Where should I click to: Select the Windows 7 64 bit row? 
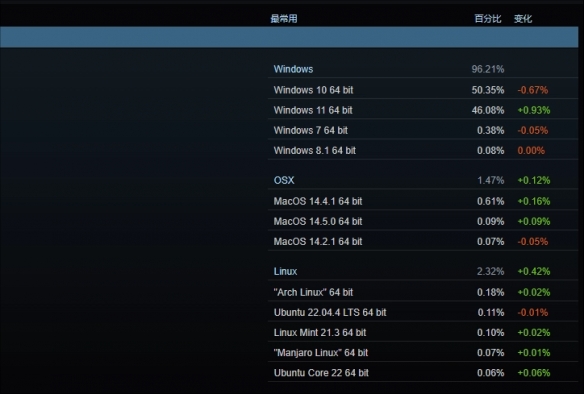pyautogui.click(x=423, y=130)
